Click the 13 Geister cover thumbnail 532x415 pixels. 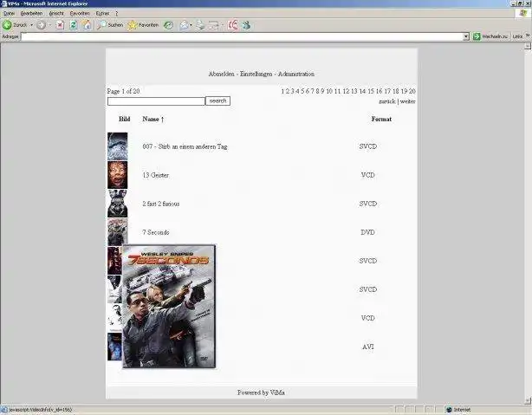click(117, 175)
